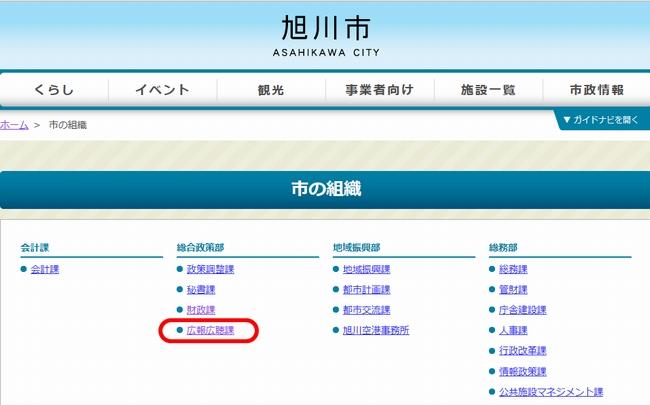Expand the ガイドナビを開く panel
This screenshot has height=405, width=650.
[x=600, y=120]
